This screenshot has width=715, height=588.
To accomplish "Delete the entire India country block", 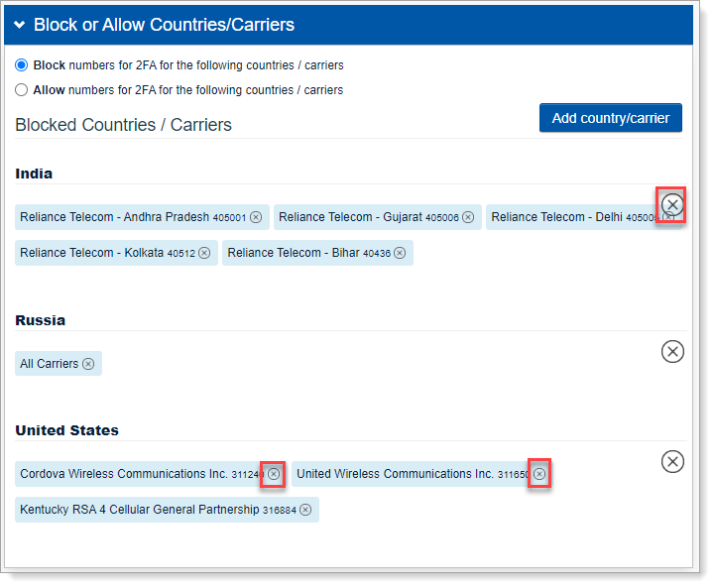I will tap(672, 204).
